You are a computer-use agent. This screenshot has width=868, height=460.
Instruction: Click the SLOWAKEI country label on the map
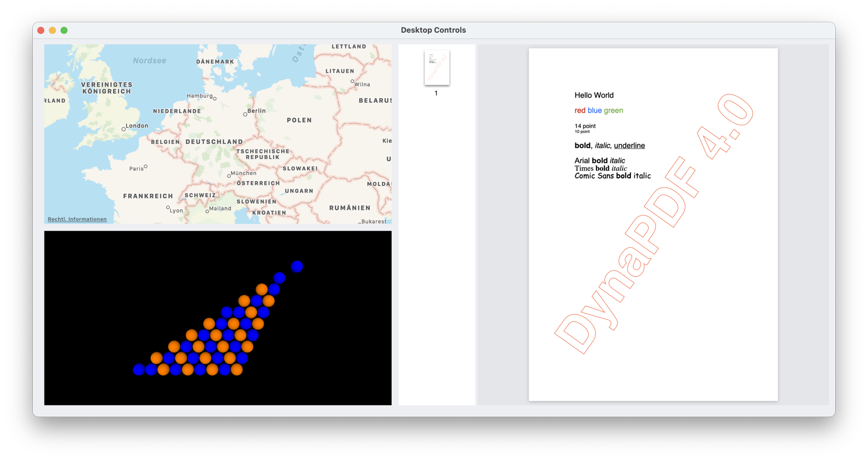click(x=300, y=169)
